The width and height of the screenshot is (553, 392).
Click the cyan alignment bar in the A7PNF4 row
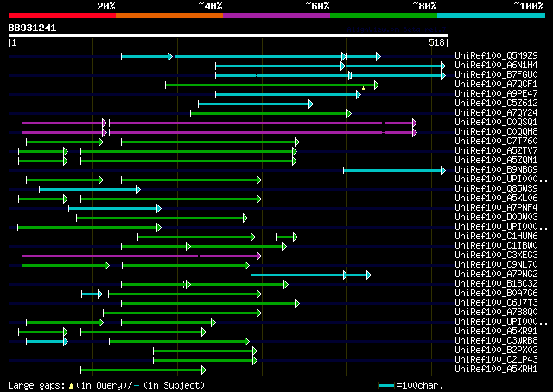click(x=115, y=209)
